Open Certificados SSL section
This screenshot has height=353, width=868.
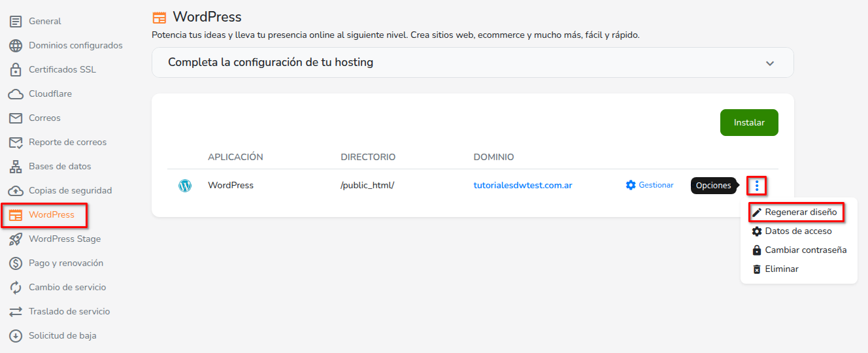point(62,70)
